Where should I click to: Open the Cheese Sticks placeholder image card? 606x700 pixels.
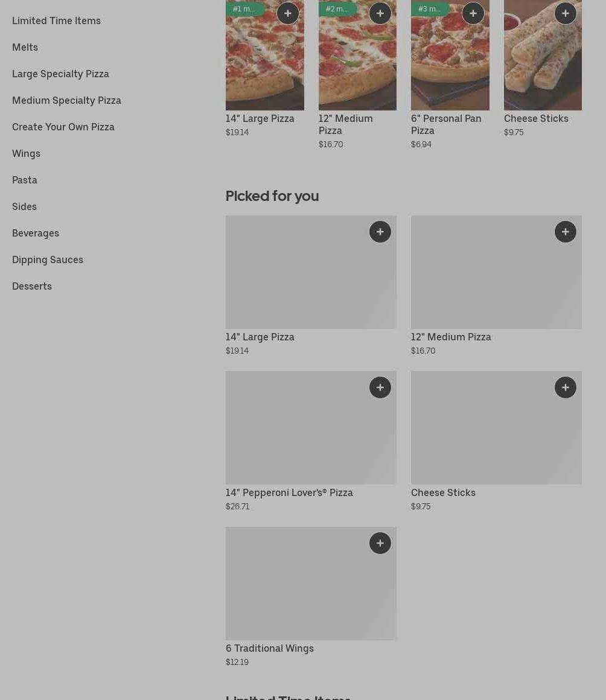pos(496,434)
